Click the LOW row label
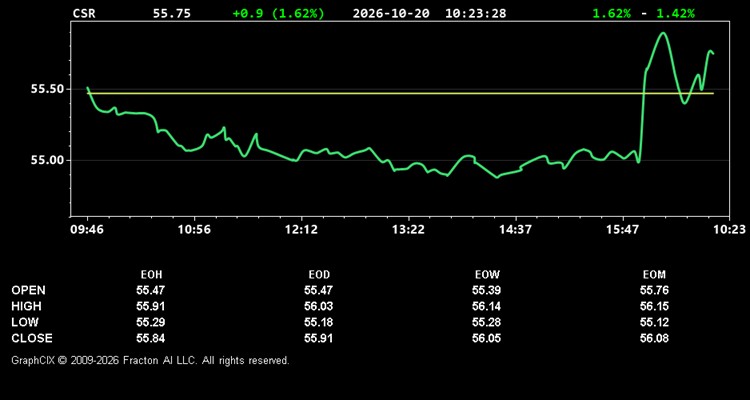The image size is (750, 400). (25, 322)
